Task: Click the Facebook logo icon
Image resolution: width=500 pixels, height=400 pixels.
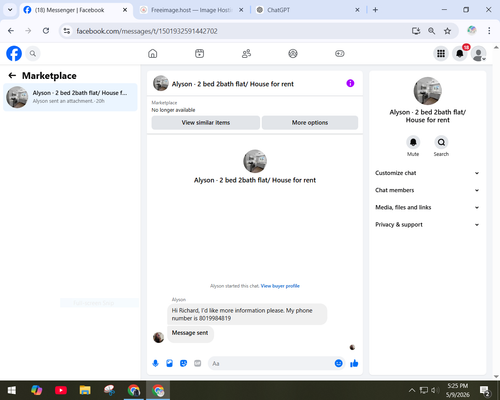Action: [x=14, y=53]
